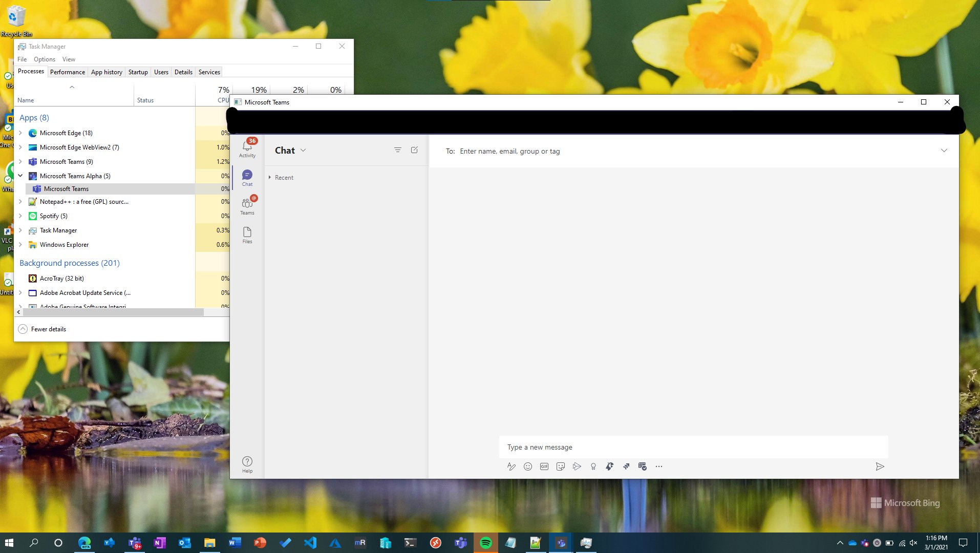
Task: Switch to the App history tab
Action: 106,72
